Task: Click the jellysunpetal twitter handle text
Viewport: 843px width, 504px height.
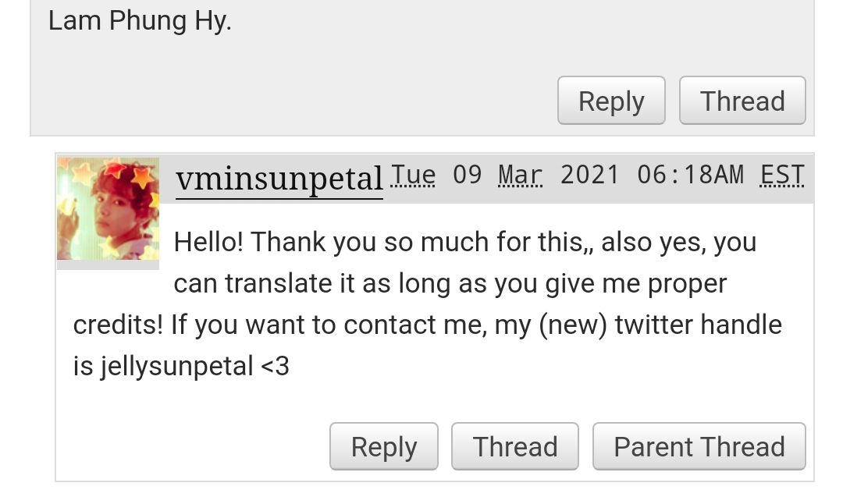Action: (x=176, y=367)
